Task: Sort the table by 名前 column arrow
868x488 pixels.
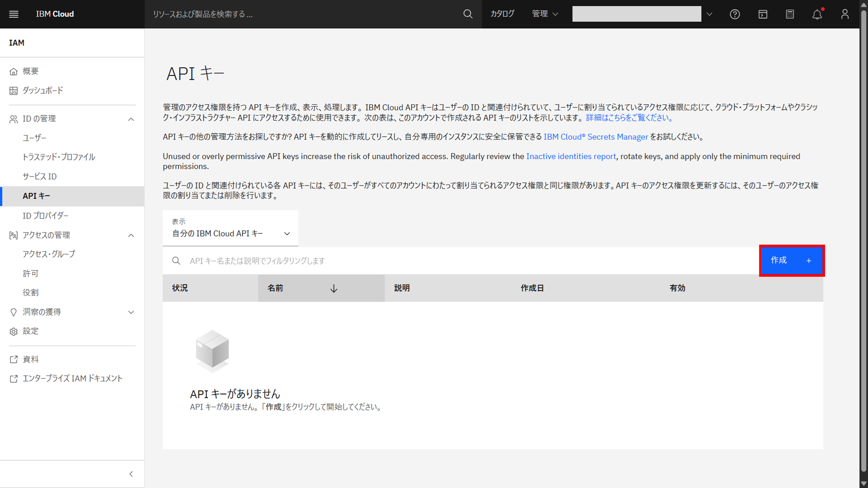Action: pos(333,288)
